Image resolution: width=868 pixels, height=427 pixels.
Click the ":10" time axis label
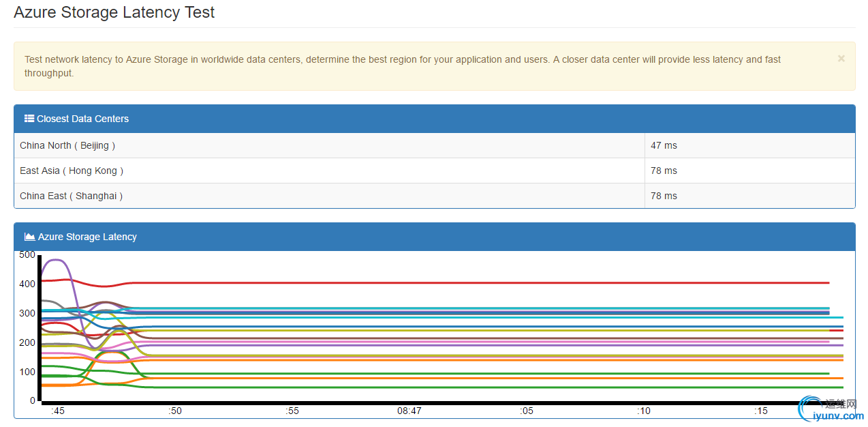click(x=644, y=411)
